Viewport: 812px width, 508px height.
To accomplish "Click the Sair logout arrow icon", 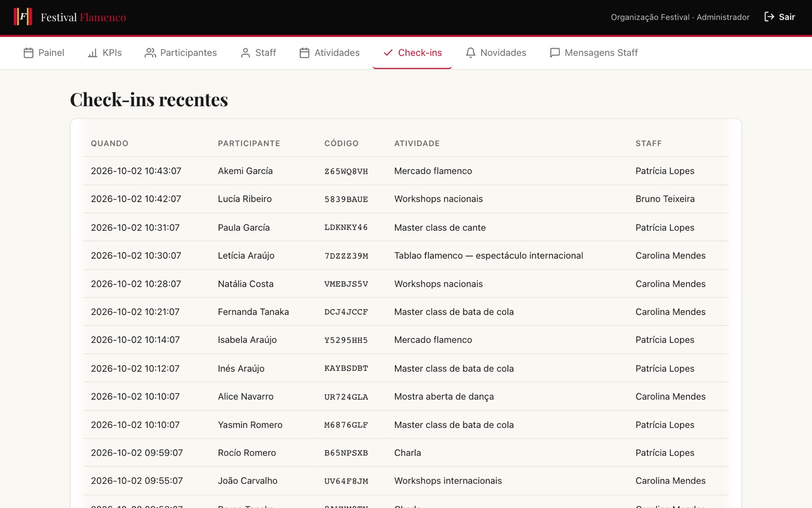I will (769, 17).
